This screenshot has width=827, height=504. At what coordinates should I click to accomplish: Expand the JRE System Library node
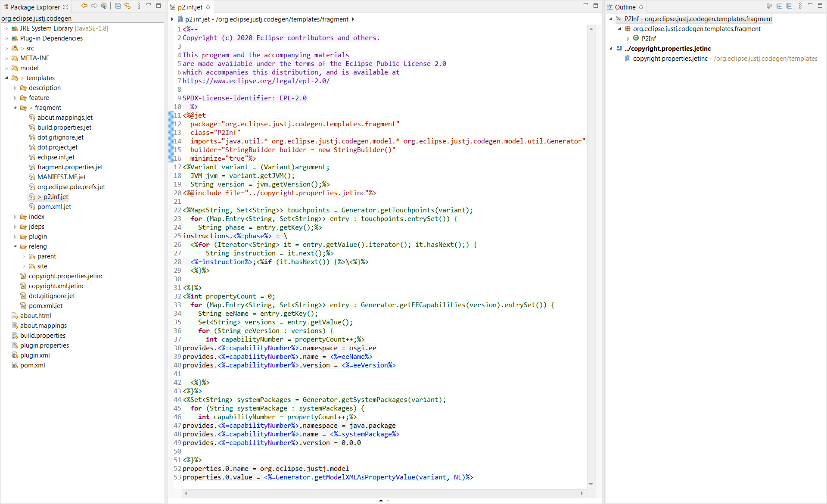(6, 28)
